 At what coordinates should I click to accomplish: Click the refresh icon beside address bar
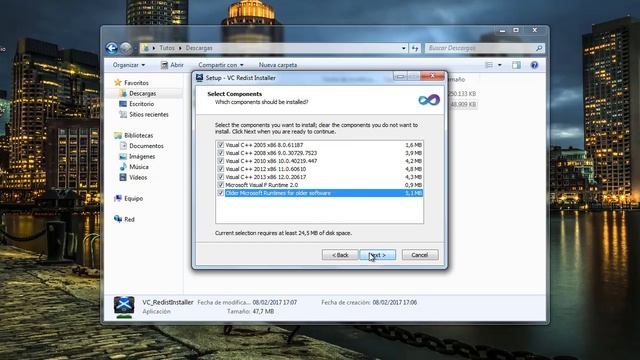[415, 48]
